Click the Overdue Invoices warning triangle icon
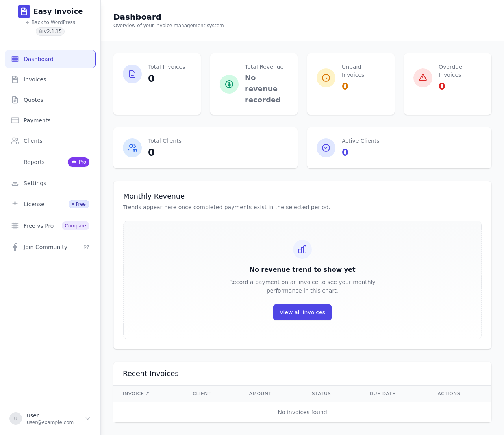The width and height of the screenshot is (504, 435). pos(423,78)
